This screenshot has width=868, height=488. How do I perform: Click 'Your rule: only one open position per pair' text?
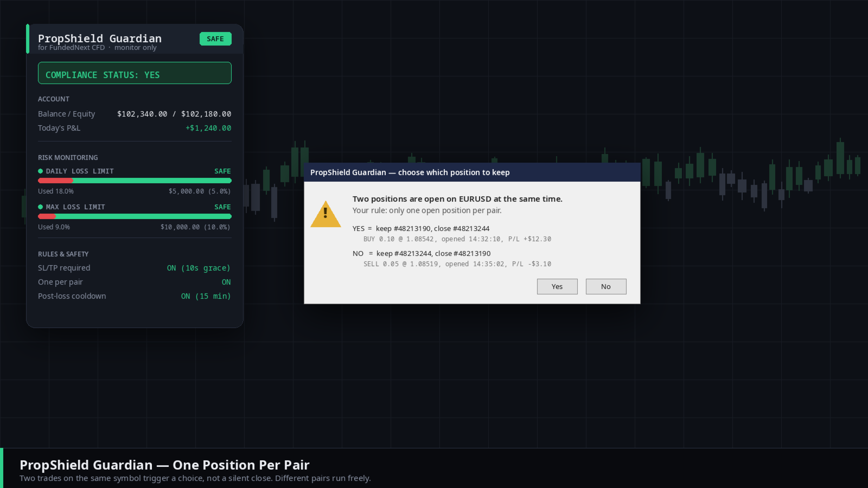pos(427,210)
